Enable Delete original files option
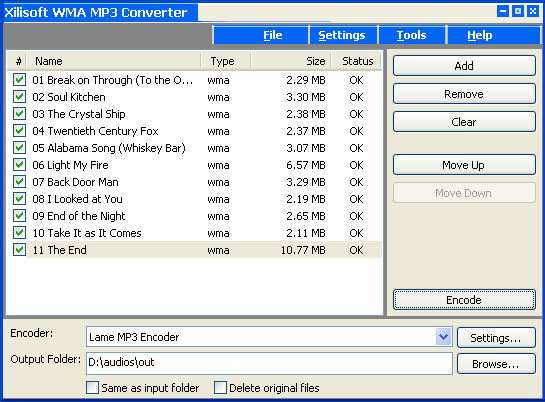Image resolution: width=545 pixels, height=402 pixels. [220, 388]
